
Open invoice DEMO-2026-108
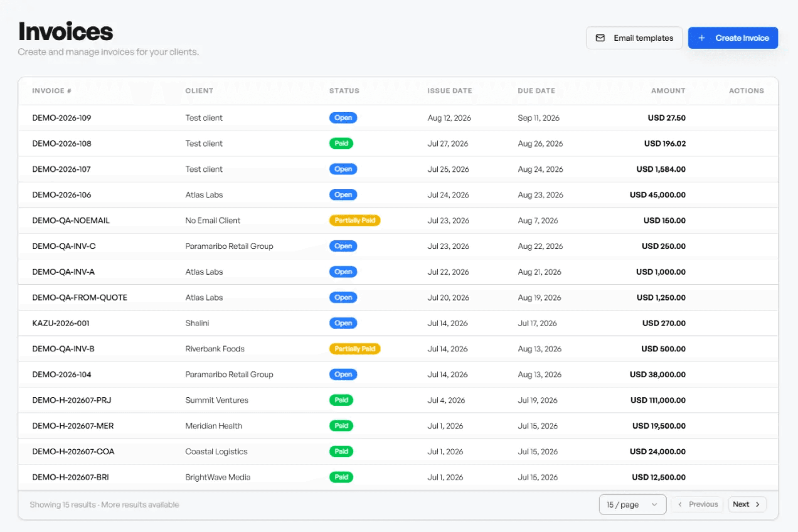[62, 143]
